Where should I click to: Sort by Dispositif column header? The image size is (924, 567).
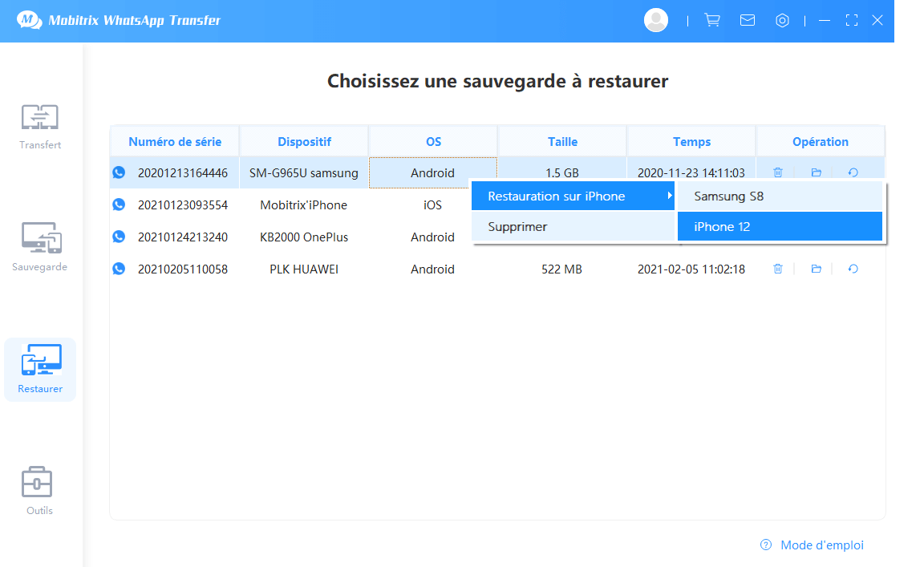[x=304, y=141]
